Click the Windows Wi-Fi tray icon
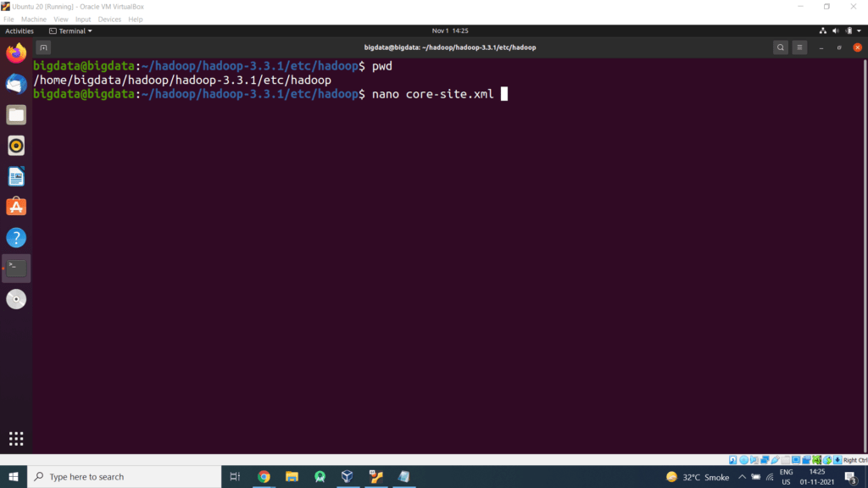868x488 pixels. (770, 477)
